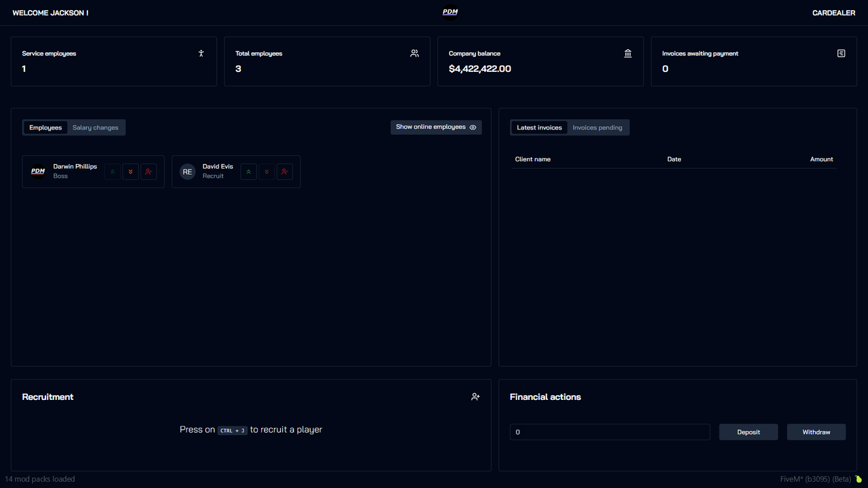Open recruitment via the person-plus icon
868x488 pixels.
pyautogui.click(x=475, y=396)
